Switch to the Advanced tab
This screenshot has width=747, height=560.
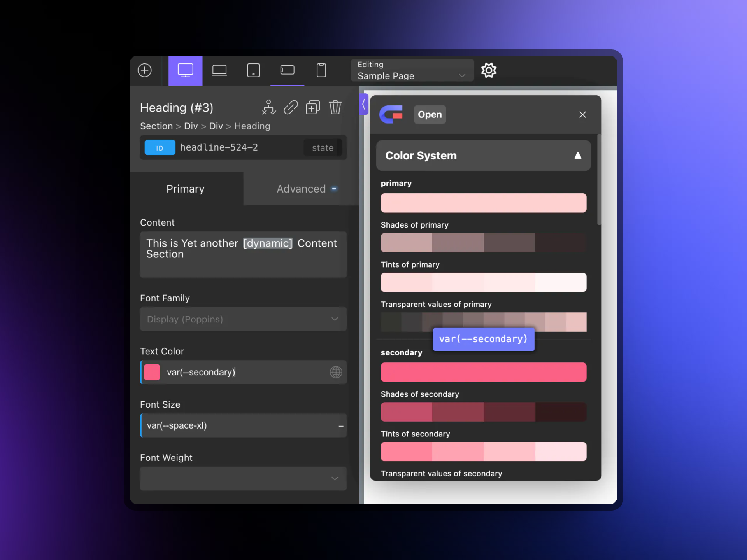click(x=301, y=189)
